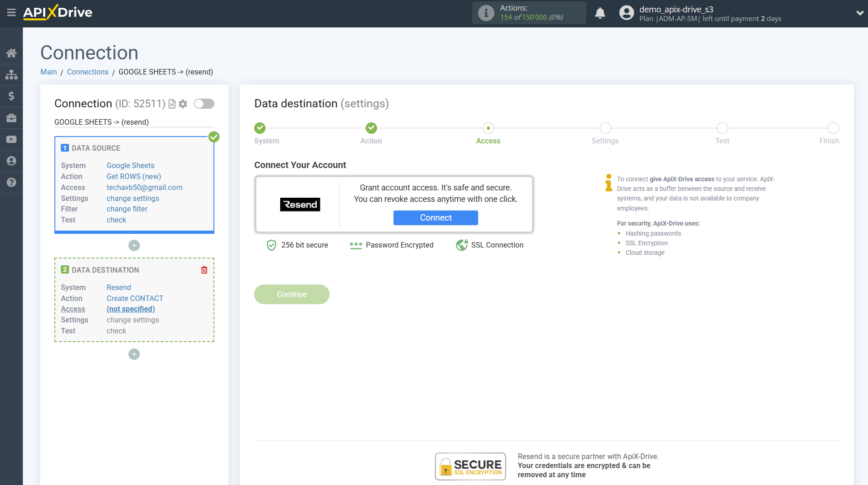
Task: Delete the Data Destination block via trash icon
Action: pos(204,270)
